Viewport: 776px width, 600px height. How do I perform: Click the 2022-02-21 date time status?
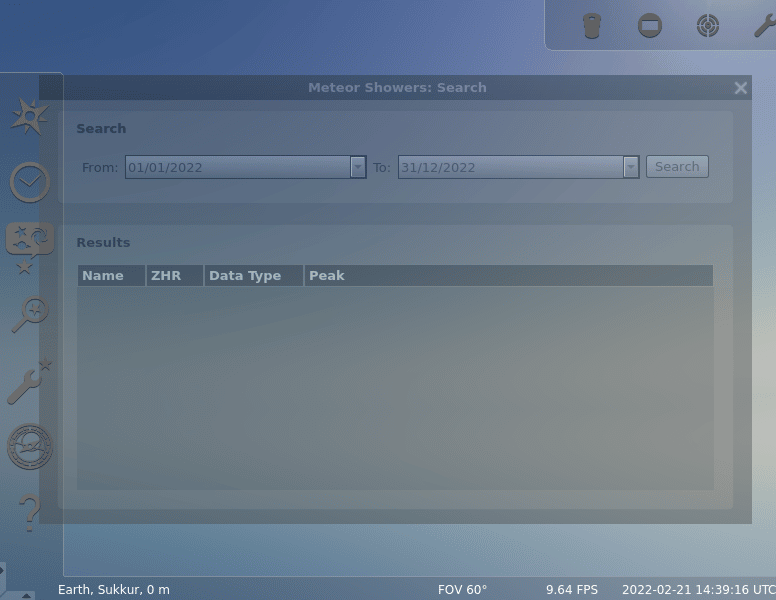coord(699,590)
